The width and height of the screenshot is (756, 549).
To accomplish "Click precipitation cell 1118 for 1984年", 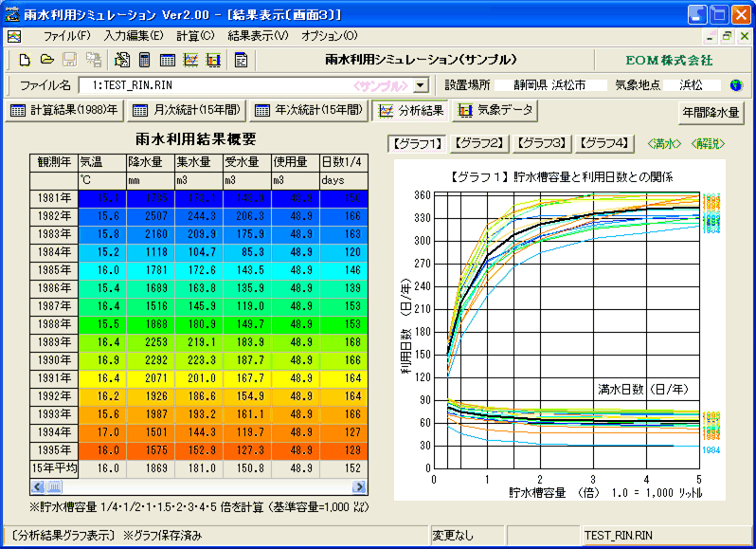I will [151, 252].
